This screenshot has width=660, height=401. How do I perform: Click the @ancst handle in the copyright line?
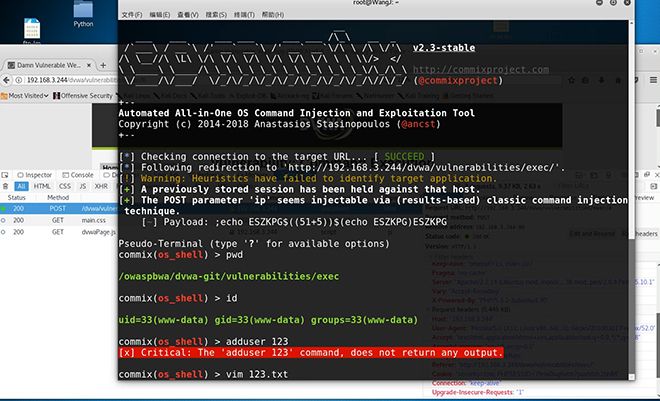click(418, 124)
